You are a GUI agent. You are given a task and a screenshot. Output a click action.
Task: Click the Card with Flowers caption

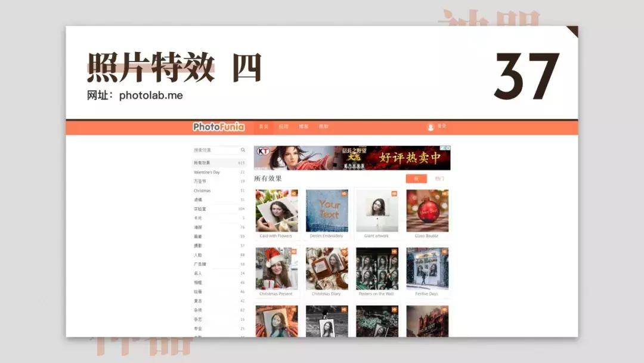(x=275, y=236)
